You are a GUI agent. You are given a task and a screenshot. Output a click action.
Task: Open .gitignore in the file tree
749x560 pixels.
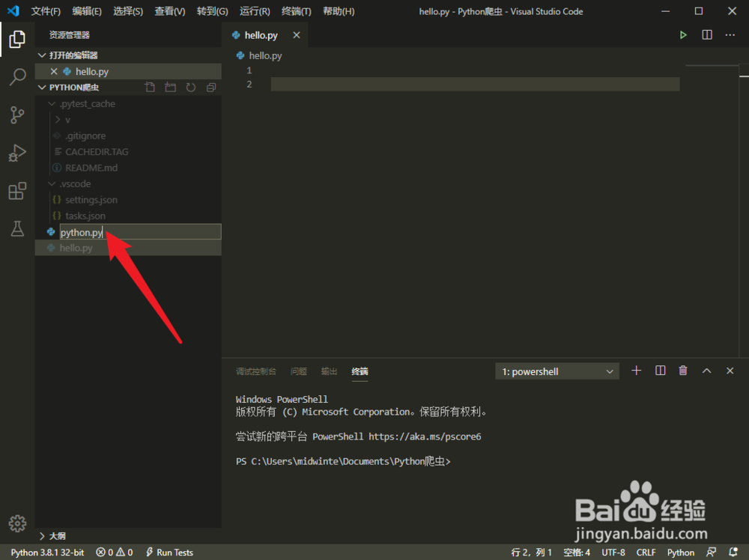pyautogui.click(x=85, y=136)
